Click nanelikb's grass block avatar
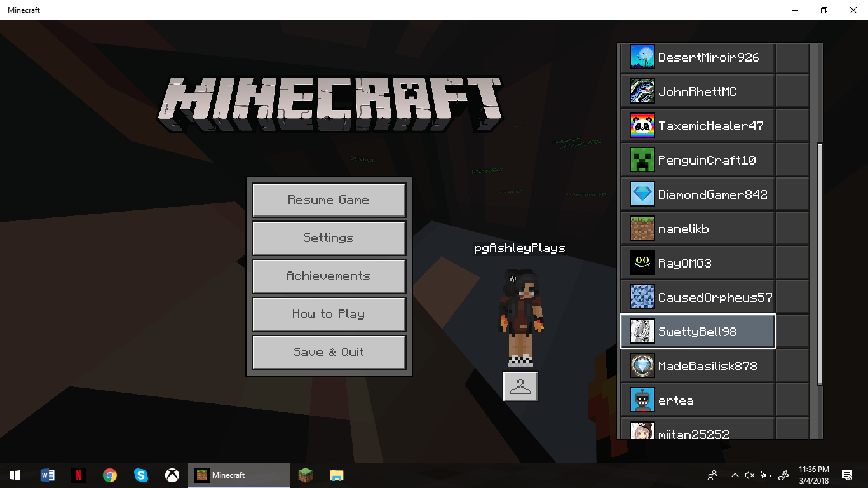The width and height of the screenshot is (868, 488). tap(642, 229)
